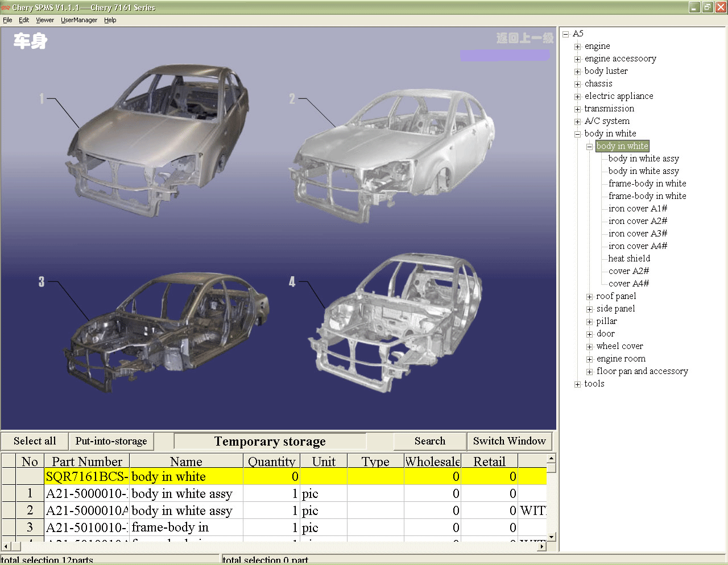Expand the transmission tree node
Viewport: 728px width, 565px height.
click(578, 109)
